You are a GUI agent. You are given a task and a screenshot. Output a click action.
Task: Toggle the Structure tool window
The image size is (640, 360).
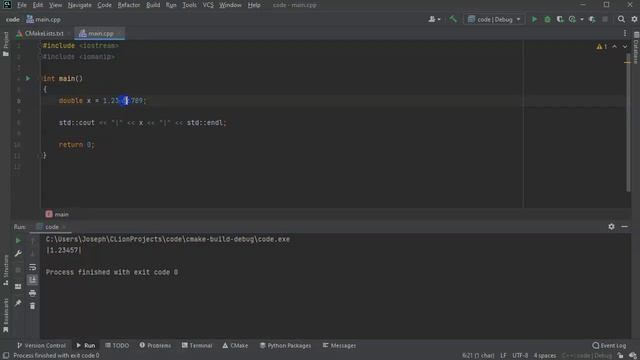pyautogui.click(x=5, y=270)
